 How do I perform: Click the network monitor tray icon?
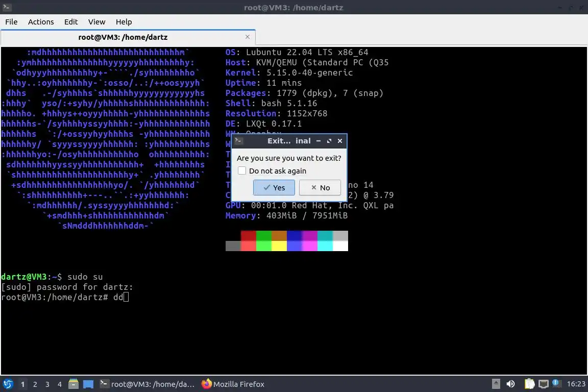(543, 384)
